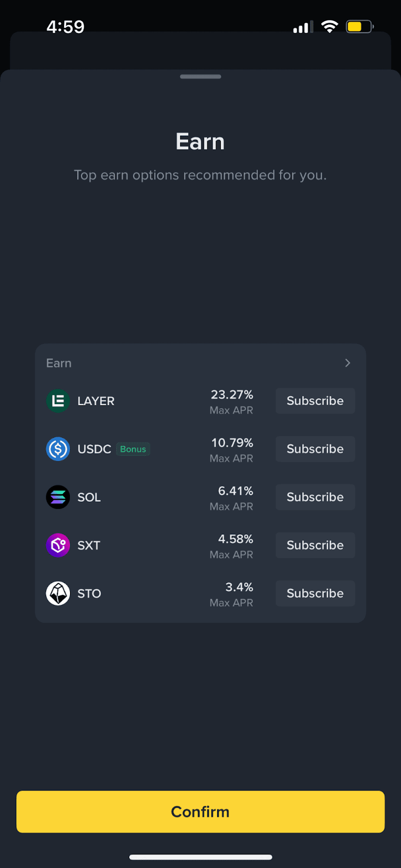401x868 pixels.
Task: Tap the LAYER coin icon
Action: (58, 401)
